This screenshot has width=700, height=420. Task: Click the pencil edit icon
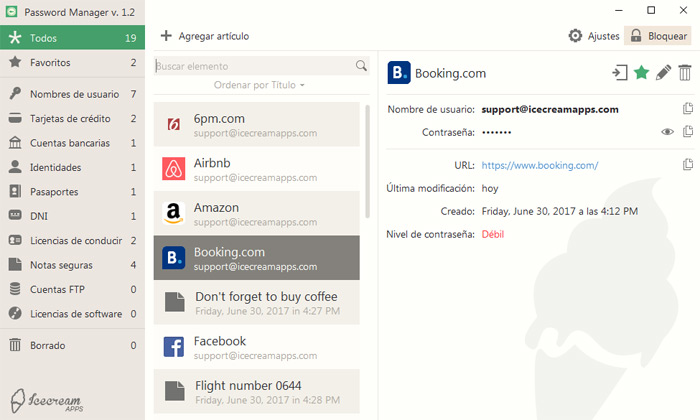[663, 72]
